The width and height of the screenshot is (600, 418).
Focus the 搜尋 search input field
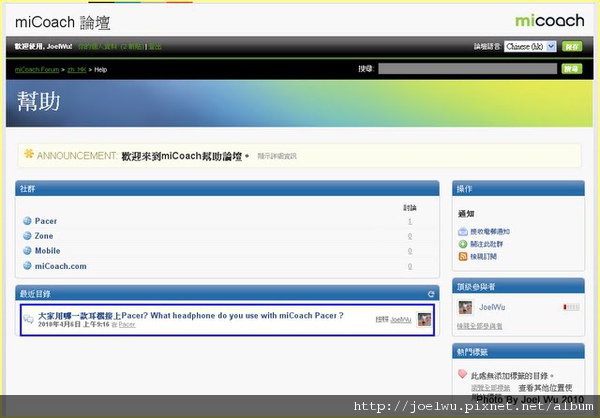(468, 69)
